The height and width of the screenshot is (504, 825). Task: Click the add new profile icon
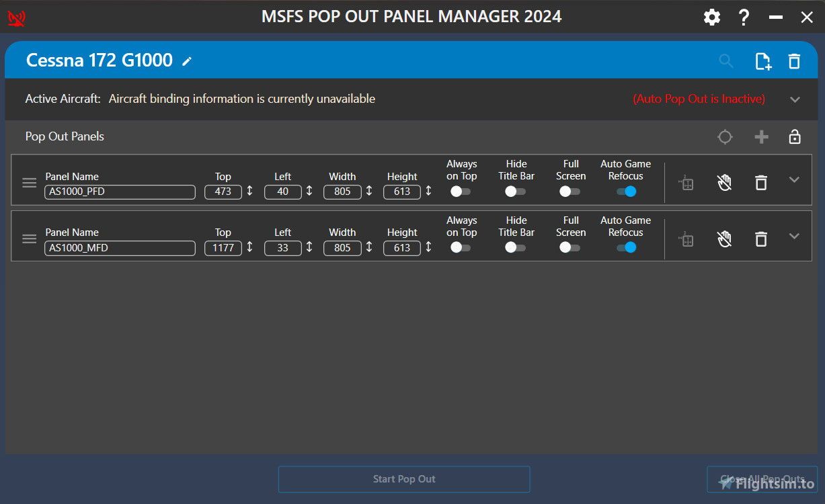click(x=762, y=61)
